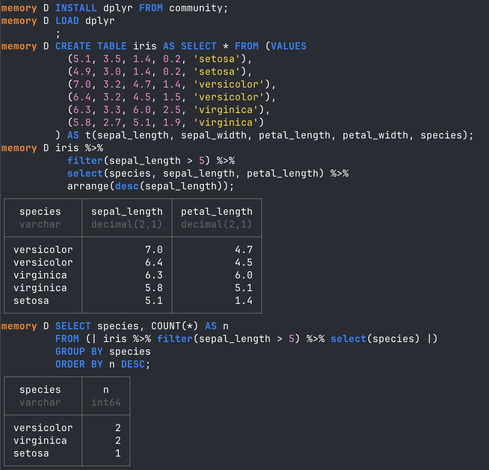Click the 1.4 petal_length cell in the result table

click(244, 301)
